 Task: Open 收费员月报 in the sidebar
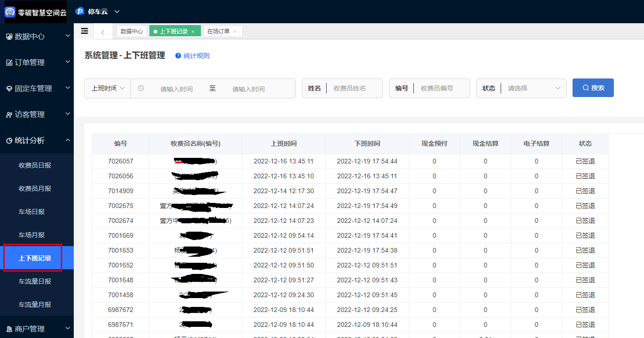tap(35, 188)
